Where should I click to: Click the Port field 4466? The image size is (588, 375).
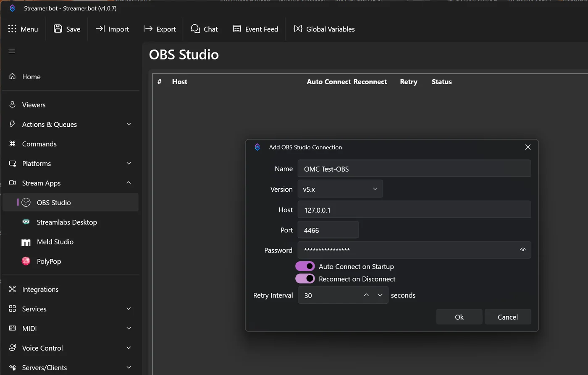[x=328, y=230]
